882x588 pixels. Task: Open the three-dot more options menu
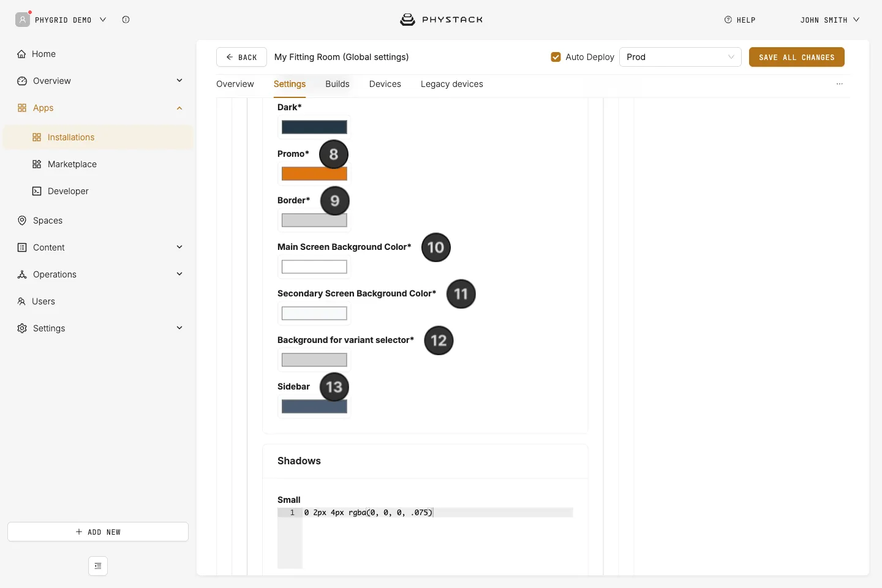840,84
